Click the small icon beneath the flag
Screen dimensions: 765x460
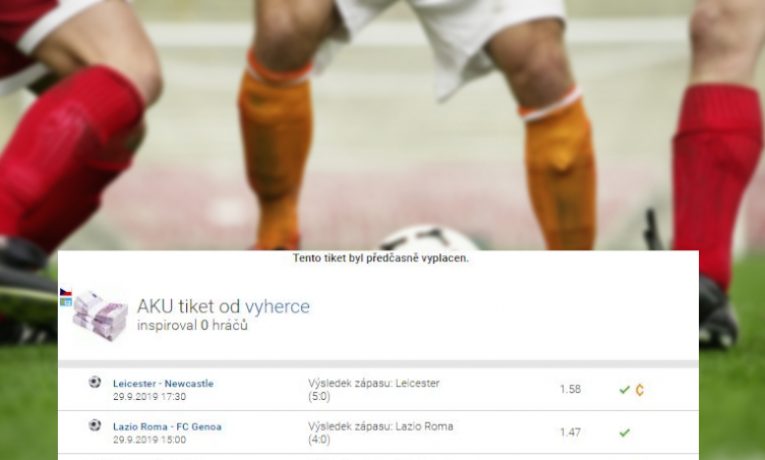tap(65, 302)
